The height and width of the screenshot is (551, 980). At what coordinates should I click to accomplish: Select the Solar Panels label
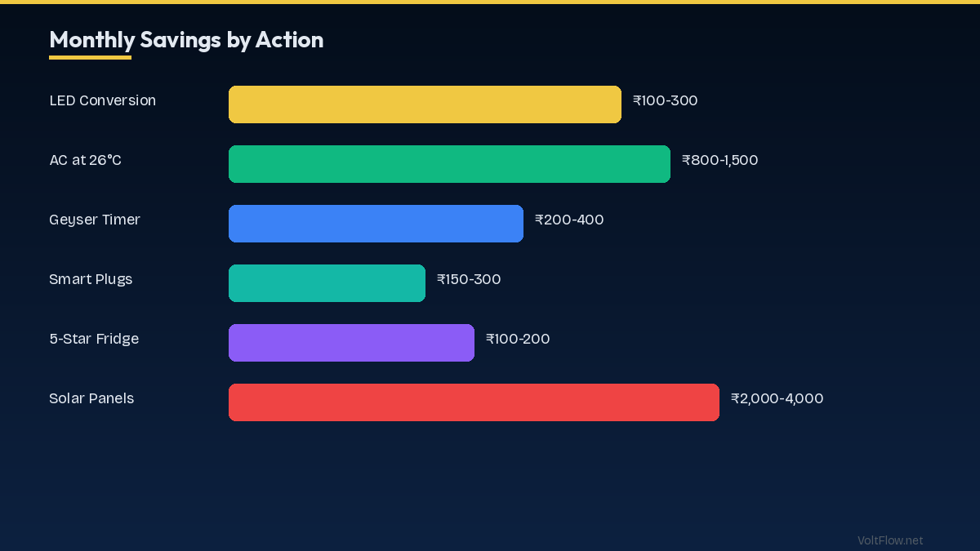pyautogui.click(x=91, y=398)
